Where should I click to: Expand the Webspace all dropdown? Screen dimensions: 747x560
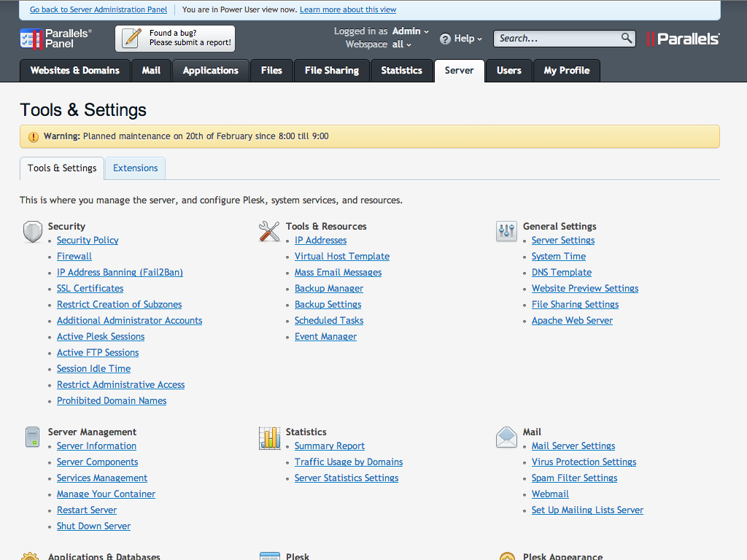[x=402, y=44]
